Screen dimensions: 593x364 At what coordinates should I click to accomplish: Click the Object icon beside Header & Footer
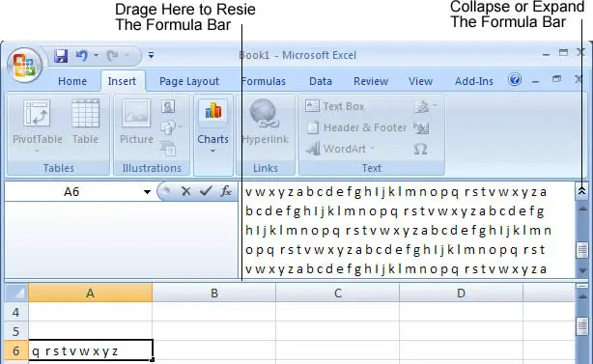[x=421, y=127]
